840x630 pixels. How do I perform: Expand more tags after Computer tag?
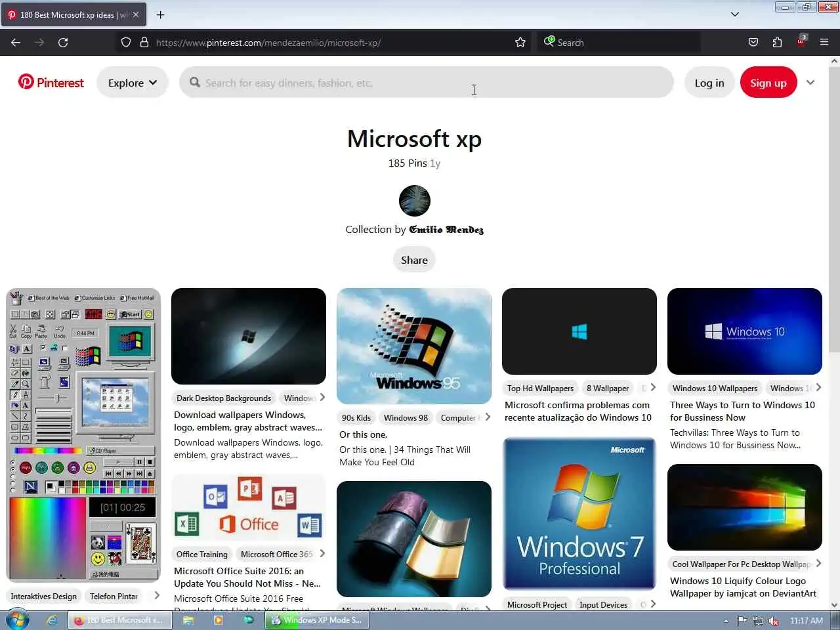pyautogui.click(x=488, y=417)
